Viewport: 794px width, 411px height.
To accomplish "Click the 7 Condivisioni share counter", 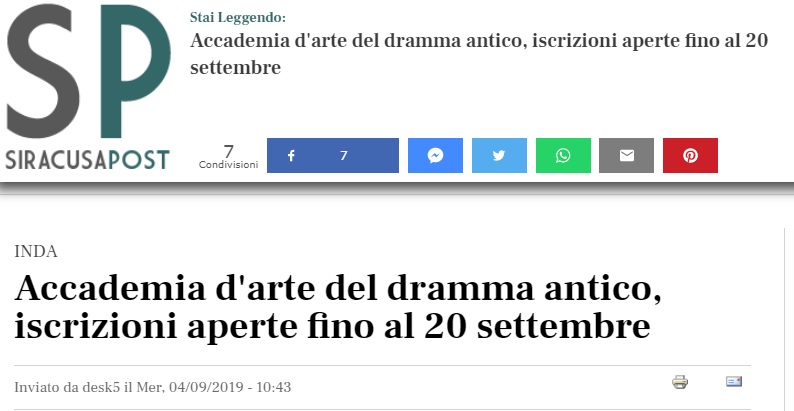I will [x=228, y=157].
